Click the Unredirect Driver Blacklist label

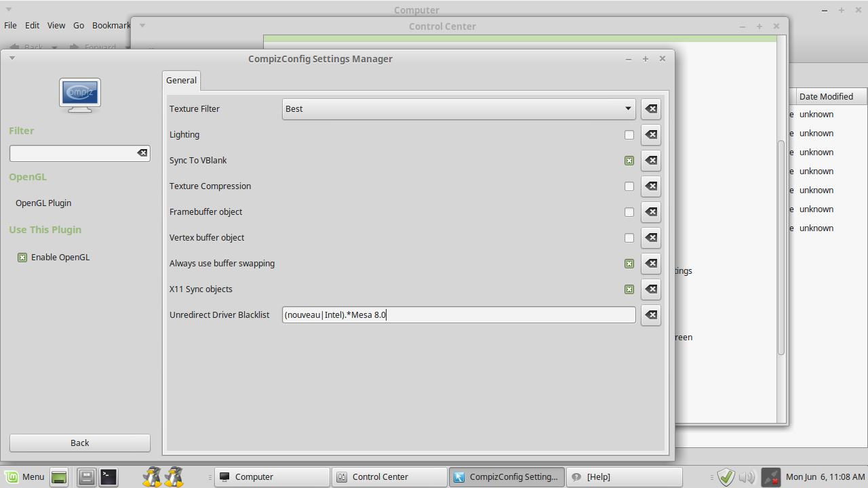[220, 315]
